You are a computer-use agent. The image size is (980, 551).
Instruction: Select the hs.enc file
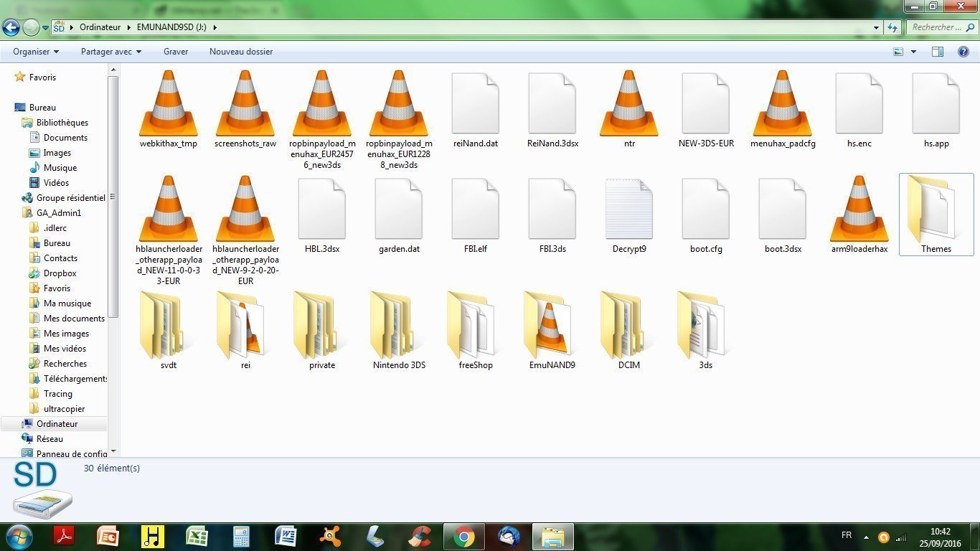point(859,109)
